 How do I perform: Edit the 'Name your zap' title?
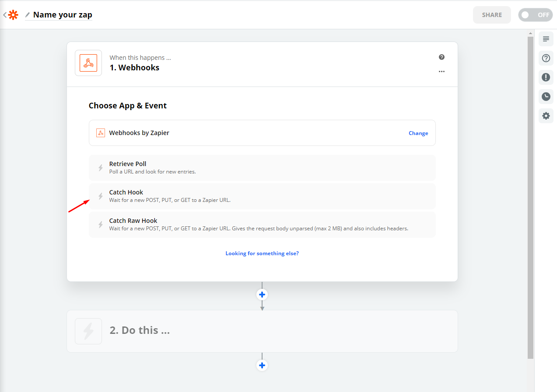coord(63,15)
